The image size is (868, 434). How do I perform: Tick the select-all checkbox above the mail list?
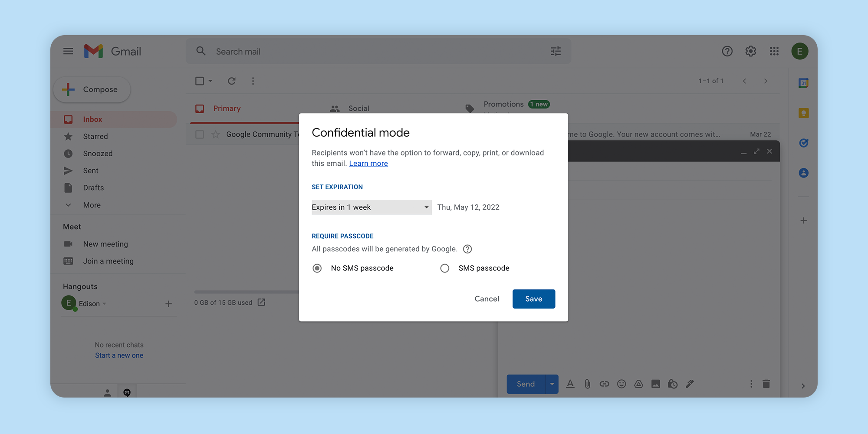200,81
